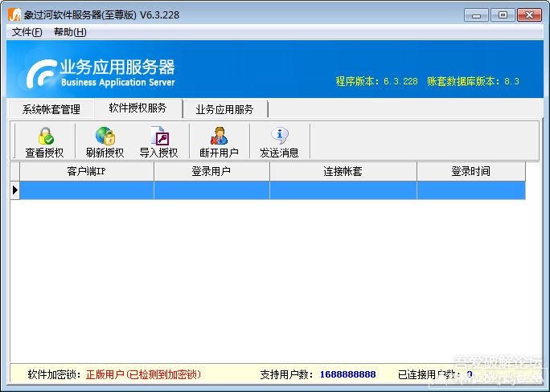550x392 pixels.
Task: Click the 导入授权 key file icon
Action: (x=159, y=136)
